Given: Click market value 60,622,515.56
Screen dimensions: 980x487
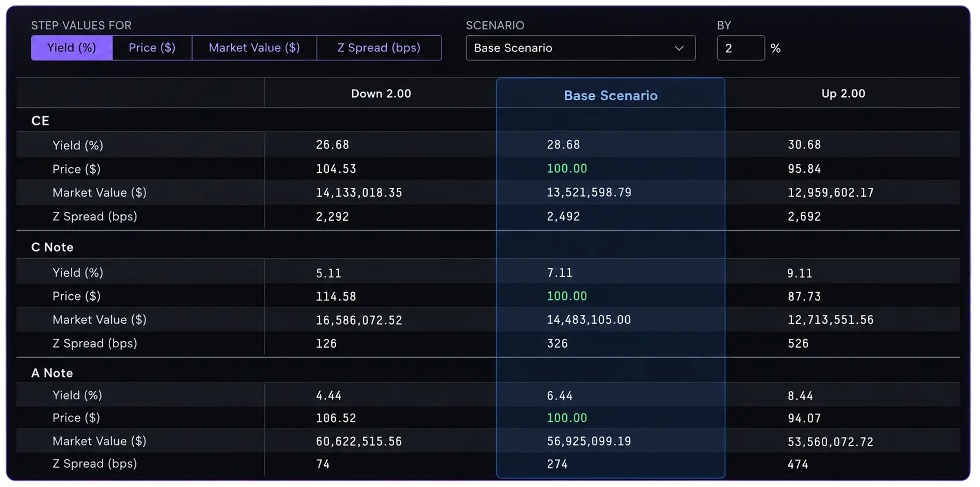Looking at the screenshot, I should [359, 442].
